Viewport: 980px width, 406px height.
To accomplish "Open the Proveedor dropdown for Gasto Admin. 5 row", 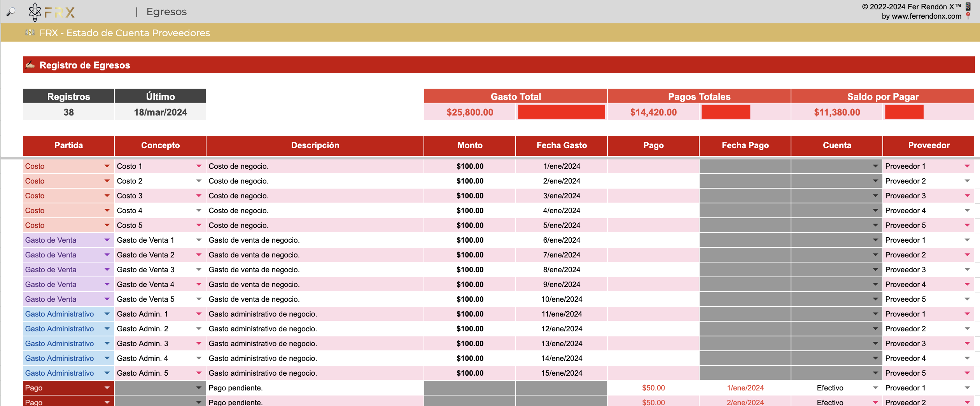I will (x=967, y=373).
